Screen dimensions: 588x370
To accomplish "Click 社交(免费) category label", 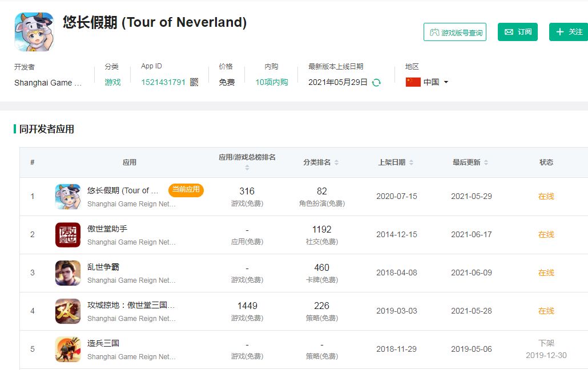I will coord(322,242).
